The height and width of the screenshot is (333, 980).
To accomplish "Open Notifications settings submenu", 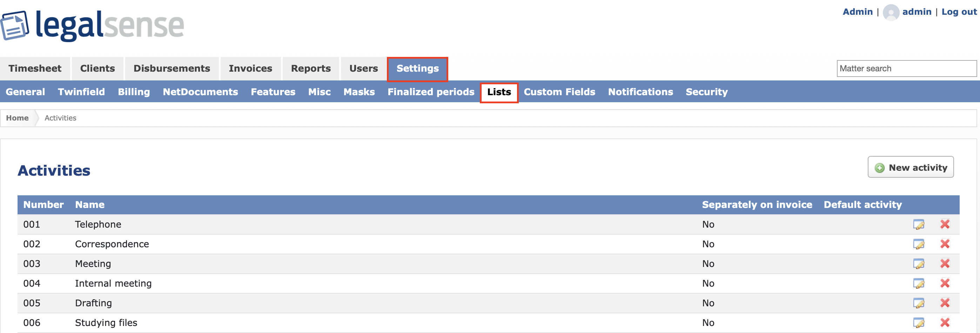I will (x=640, y=92).
